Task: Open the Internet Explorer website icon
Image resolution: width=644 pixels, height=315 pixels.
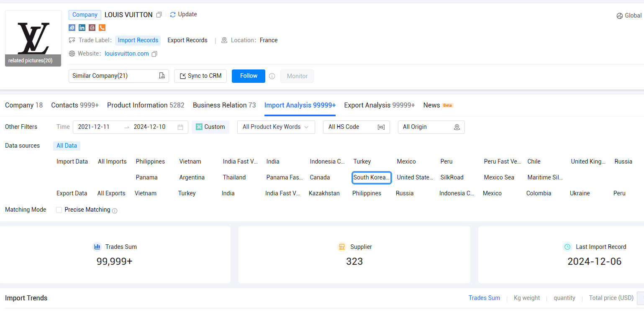Action: click(x=72, y=28)
